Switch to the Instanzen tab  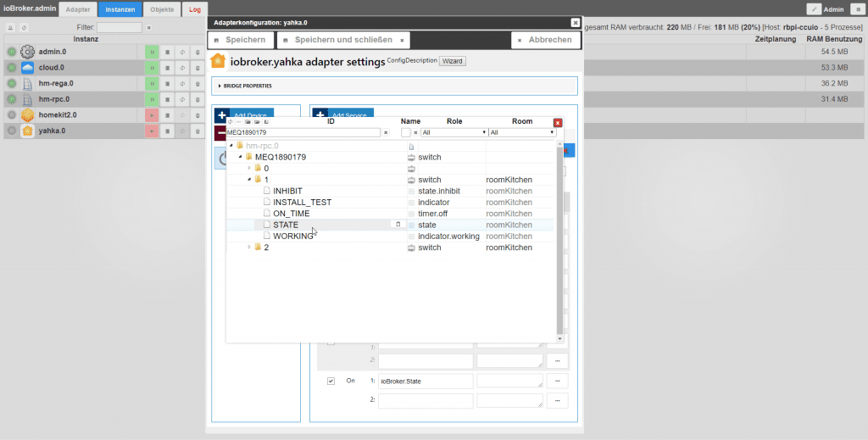[x=120, y=9]
